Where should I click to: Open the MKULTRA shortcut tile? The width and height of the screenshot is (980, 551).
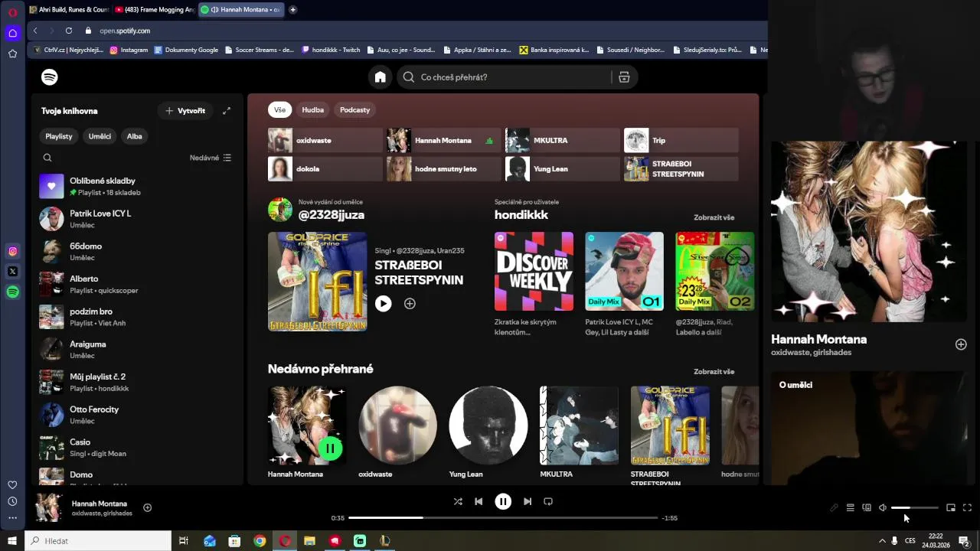point(562,140)
